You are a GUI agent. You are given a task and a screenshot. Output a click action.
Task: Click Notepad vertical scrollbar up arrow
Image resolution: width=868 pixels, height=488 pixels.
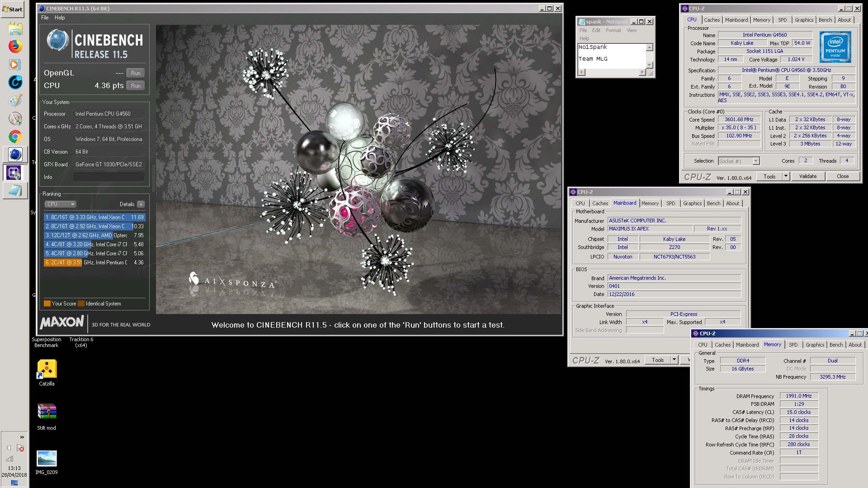650,47
